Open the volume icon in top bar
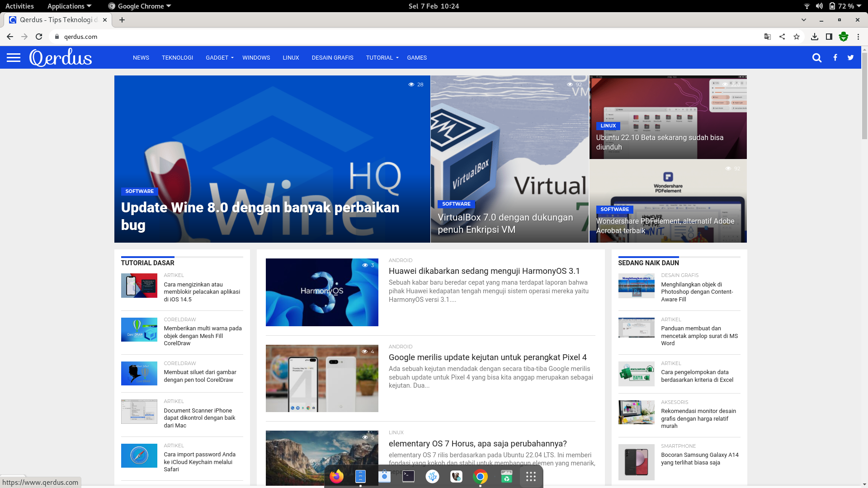Viewport: 868px width, 488px height. (x=819, y=6)
